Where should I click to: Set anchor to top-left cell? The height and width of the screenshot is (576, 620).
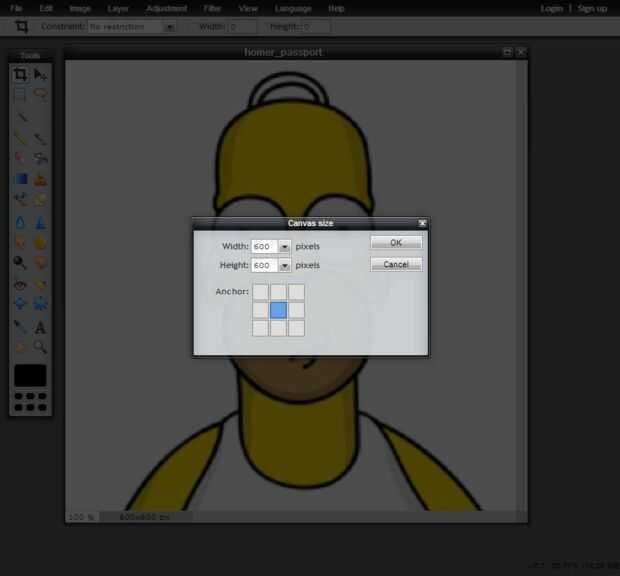tap(260, 292)
